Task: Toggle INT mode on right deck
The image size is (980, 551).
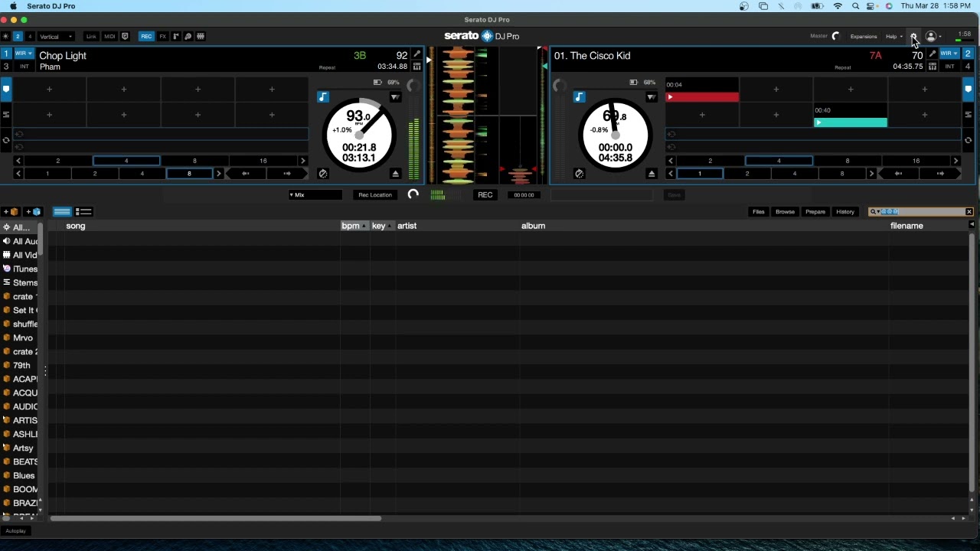Action: pyautogui.click(x=949, y=67)
